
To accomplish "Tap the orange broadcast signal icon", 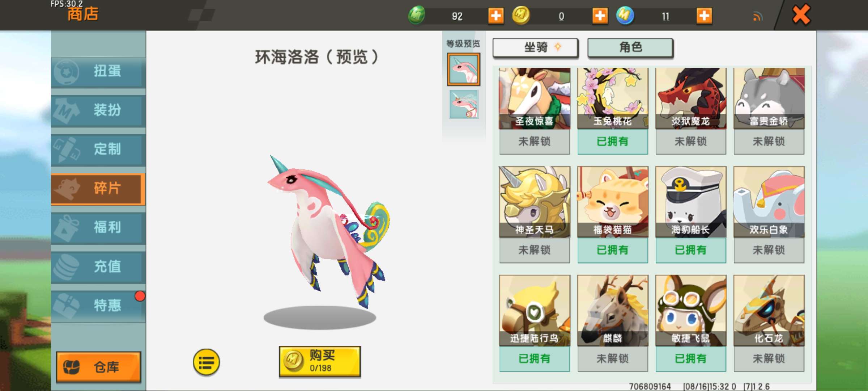I will coord(758,16).
